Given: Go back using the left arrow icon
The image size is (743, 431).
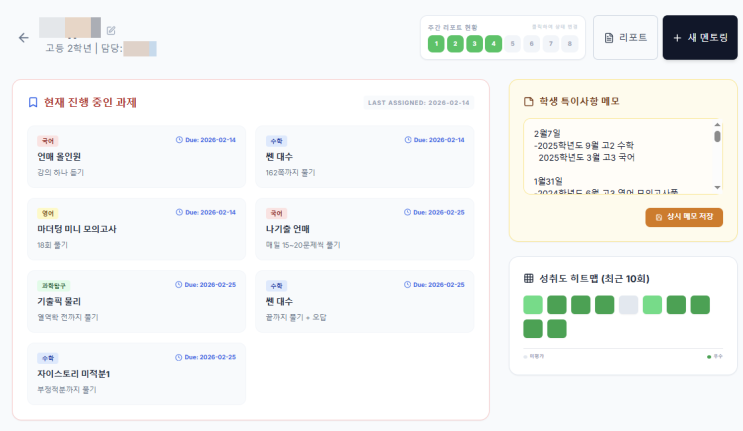Looking at the screenshot, I should click(24, 38).
